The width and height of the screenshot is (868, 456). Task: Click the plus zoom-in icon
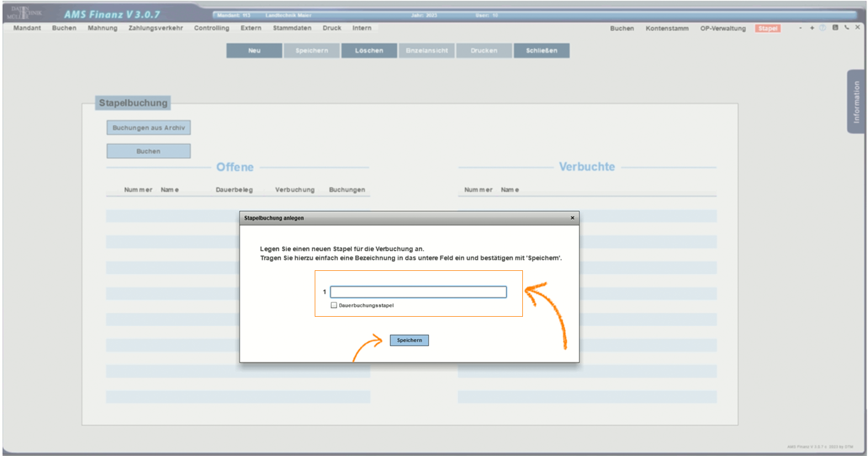(x=812, y=28)
